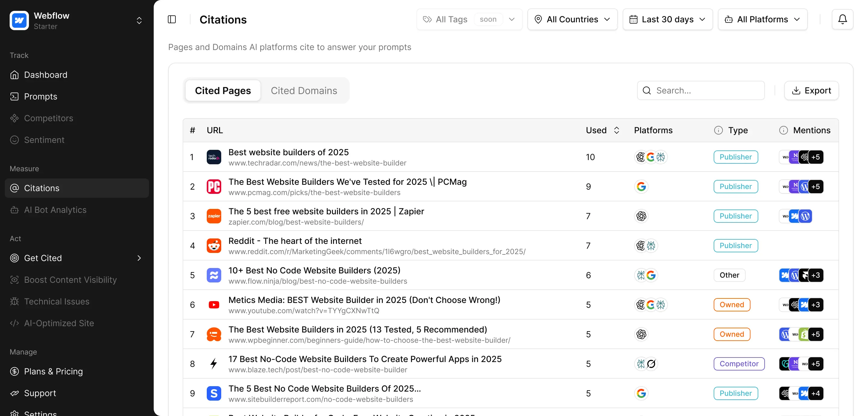Viewport: 868px width, 416px height.
Task: Open the Sentiment section
Action: pyautogui.click(x=44, y=140)
